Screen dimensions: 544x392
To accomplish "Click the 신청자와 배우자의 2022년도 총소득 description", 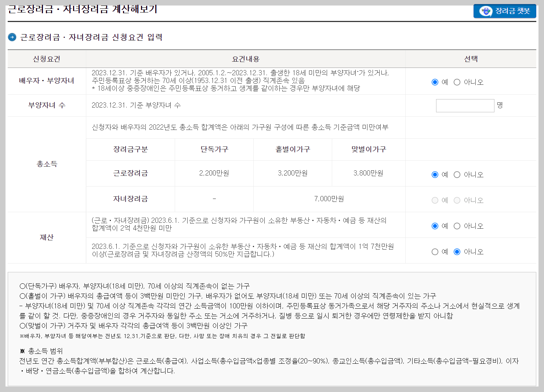I will (240, 127).
